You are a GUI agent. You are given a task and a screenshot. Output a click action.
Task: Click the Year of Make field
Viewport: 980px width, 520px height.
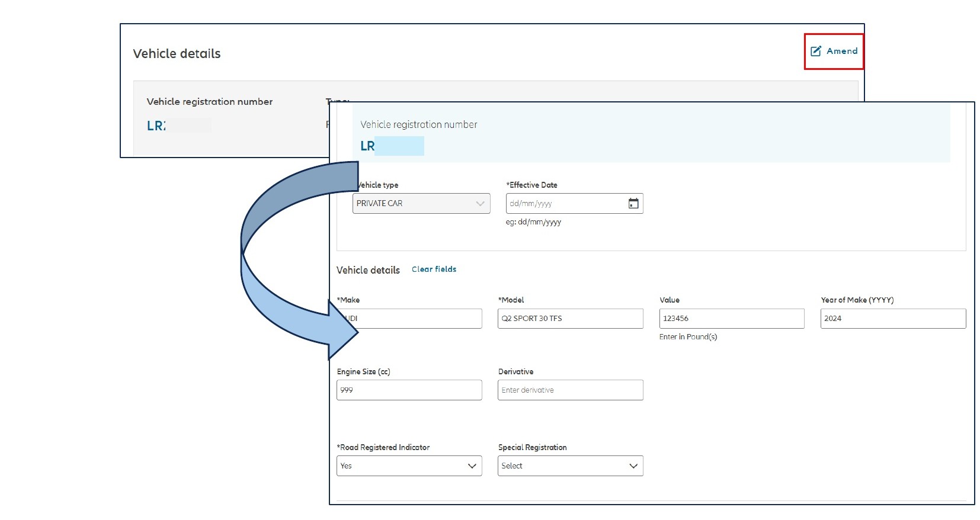tap(893, 318)
